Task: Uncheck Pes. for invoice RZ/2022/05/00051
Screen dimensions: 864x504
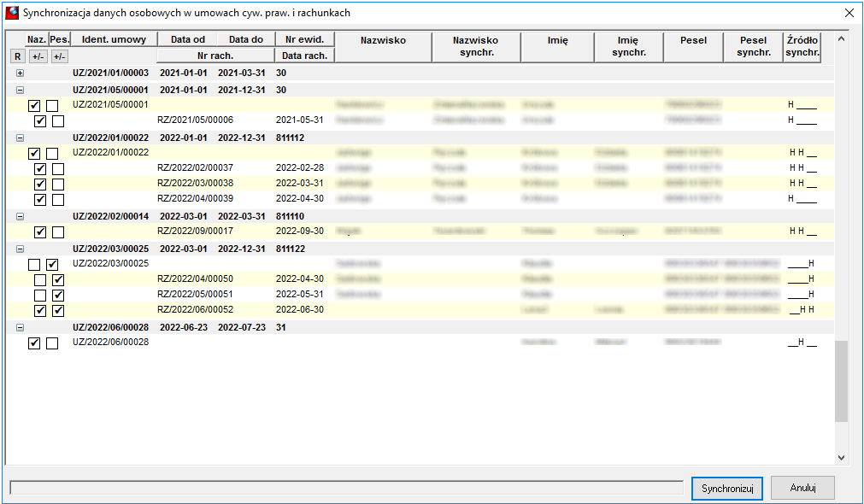Action: pyautogui.click(x=58, y=296)
